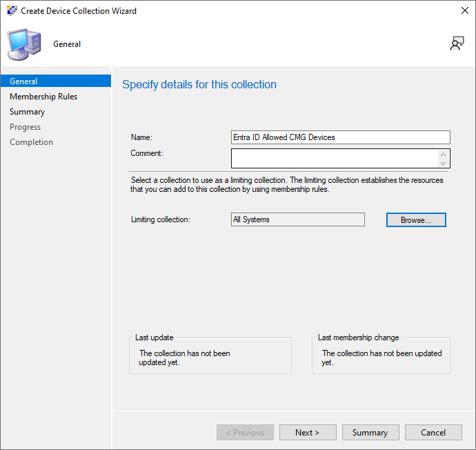Click the computer icon in the header
Image resolution: width=476 pixels, height=450 pixels.
[23, 43]
